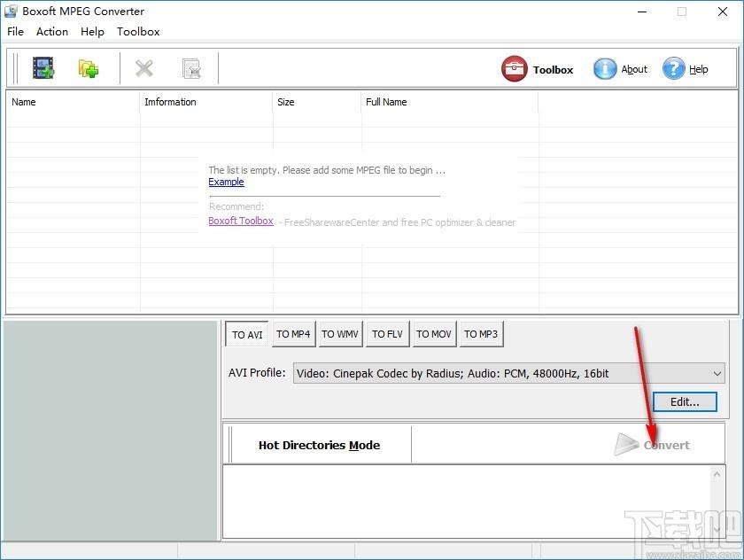Close the Boxoft MPEG Converter window

coord(722,12)
